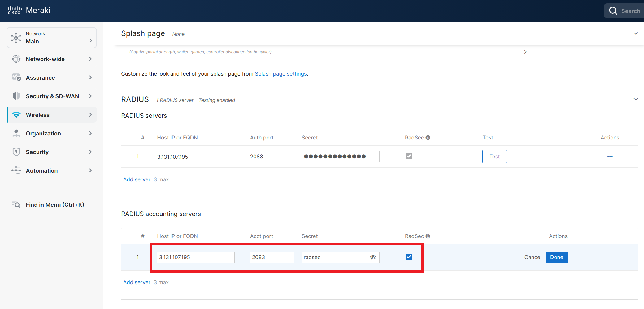Viewport: 644px width, 309px height.
Task: Click the Splash page heading
Action: point(143,33)
